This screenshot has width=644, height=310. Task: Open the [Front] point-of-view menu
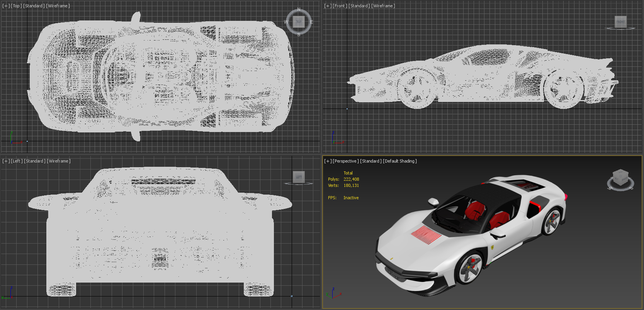pos(340,6)
